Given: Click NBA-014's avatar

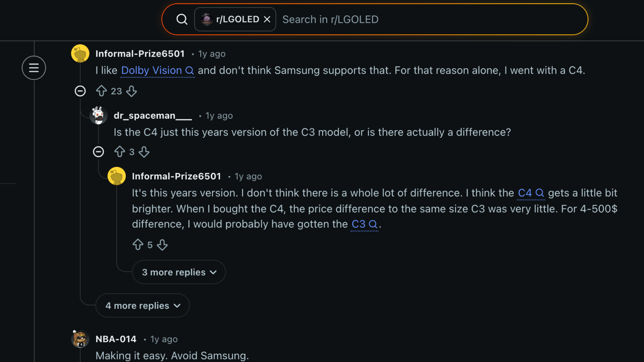Looking at the screenshot, I should coord(80,339).
